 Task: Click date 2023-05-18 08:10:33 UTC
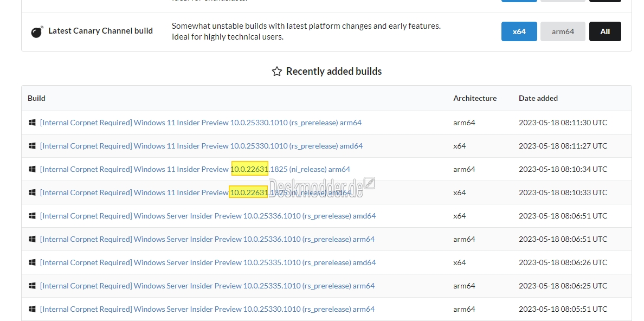pos(563,192)
